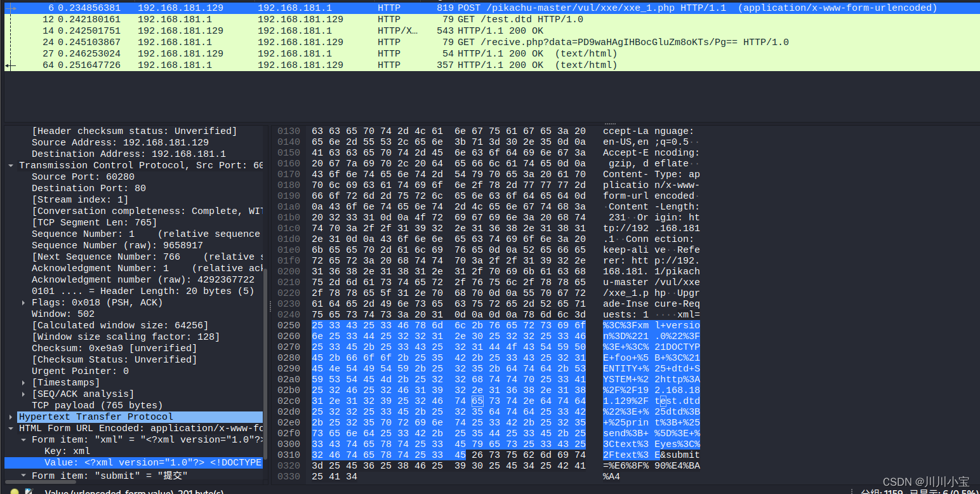Collapse the Form item "xml" node

pos(23,439)
